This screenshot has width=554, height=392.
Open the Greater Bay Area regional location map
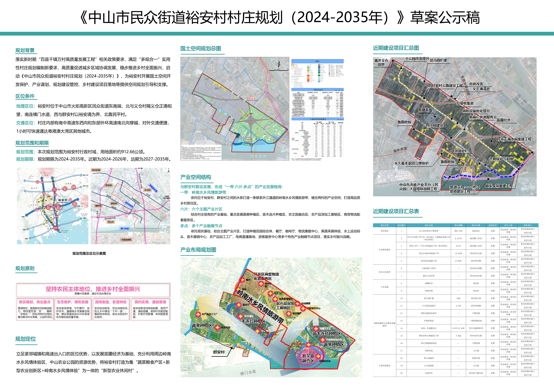click(53, 206)
